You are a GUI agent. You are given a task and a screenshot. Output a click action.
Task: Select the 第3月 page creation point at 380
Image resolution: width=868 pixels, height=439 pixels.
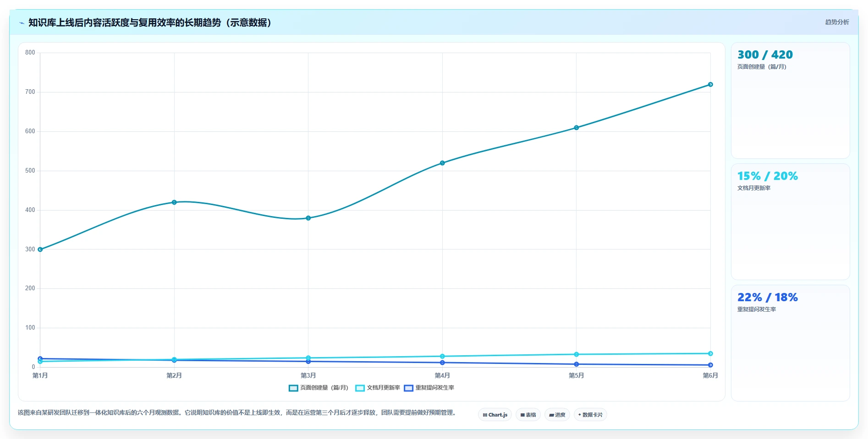[308, 218]
